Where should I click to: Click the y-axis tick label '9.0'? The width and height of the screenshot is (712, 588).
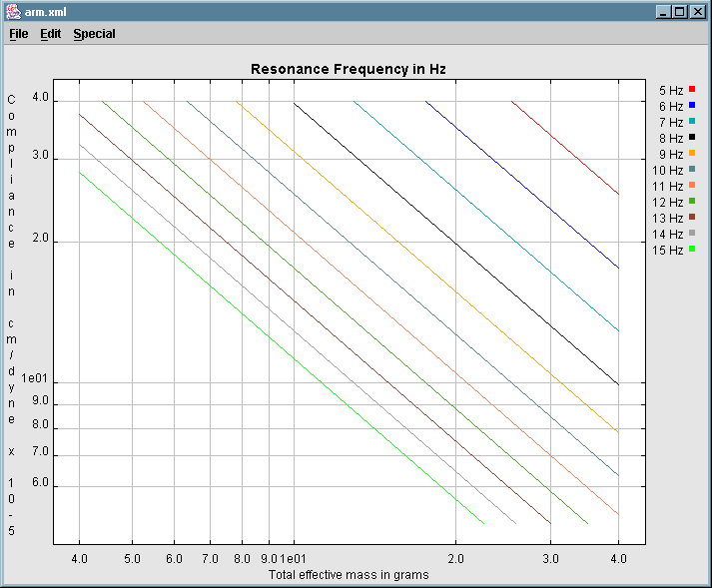[x=40, y=400]
